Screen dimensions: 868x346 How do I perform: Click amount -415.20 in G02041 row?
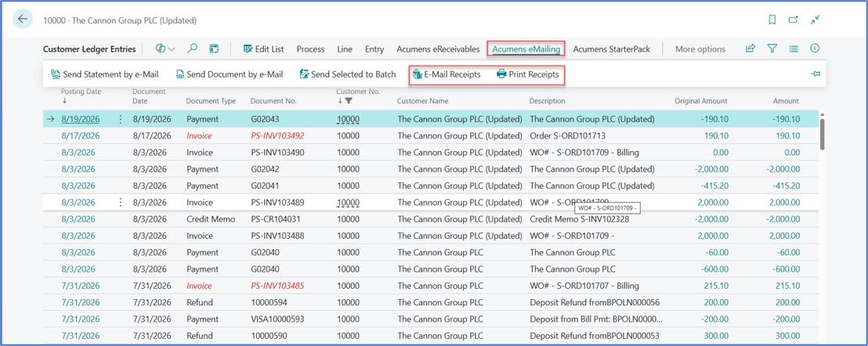tap(784, 186)
